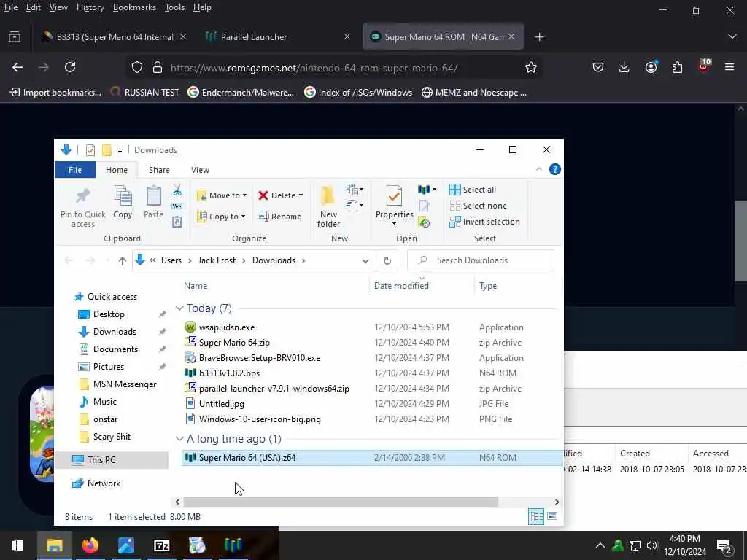Click the Cut scissors icon
Screen dimensions: 747x560
pyautogui.click(x=177, y=190)
